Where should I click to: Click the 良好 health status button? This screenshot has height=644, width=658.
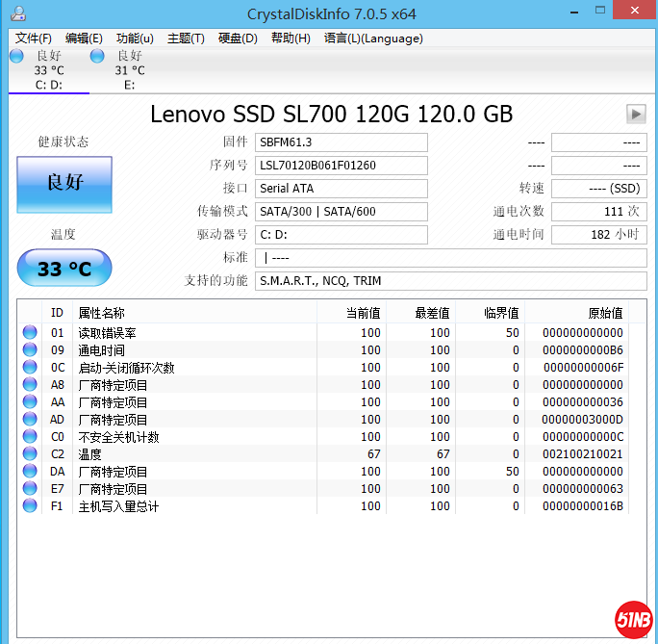tap(64, 184)
